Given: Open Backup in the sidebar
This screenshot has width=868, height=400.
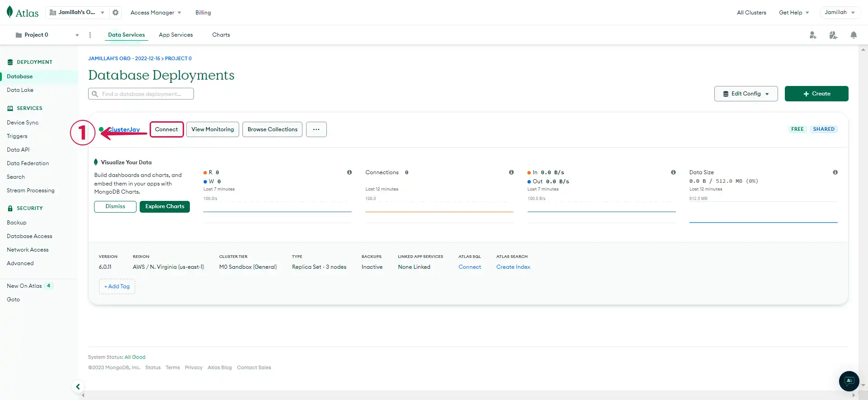Looking at the screenshot, I should point(17,223).
